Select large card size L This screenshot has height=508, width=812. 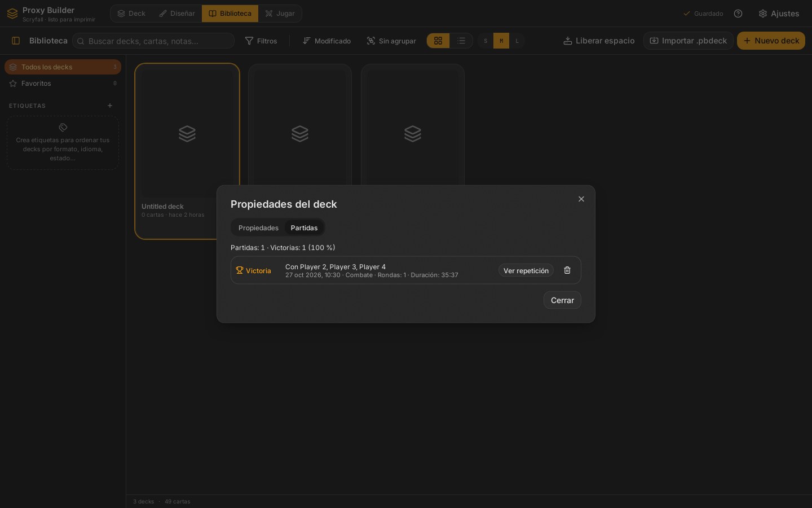(517, 41)
